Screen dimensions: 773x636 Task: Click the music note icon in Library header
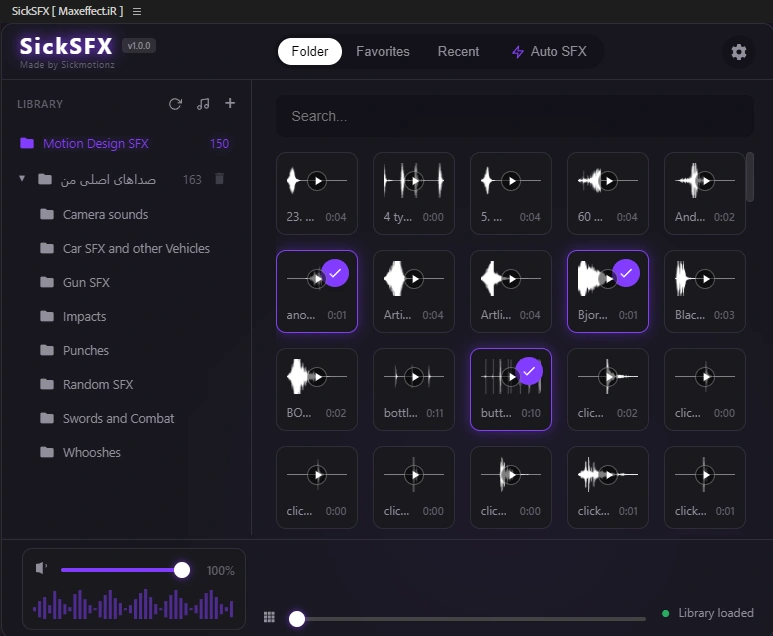(x=203, y=104)
